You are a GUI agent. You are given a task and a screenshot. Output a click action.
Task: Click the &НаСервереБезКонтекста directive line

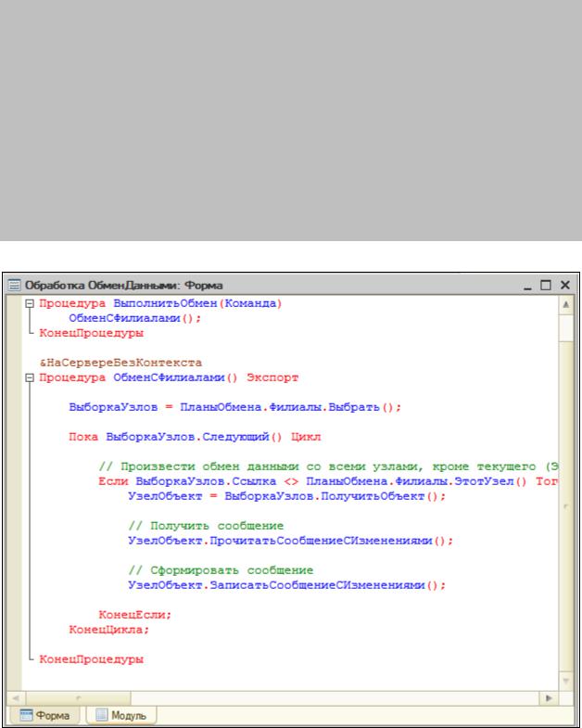click(120, 363)
